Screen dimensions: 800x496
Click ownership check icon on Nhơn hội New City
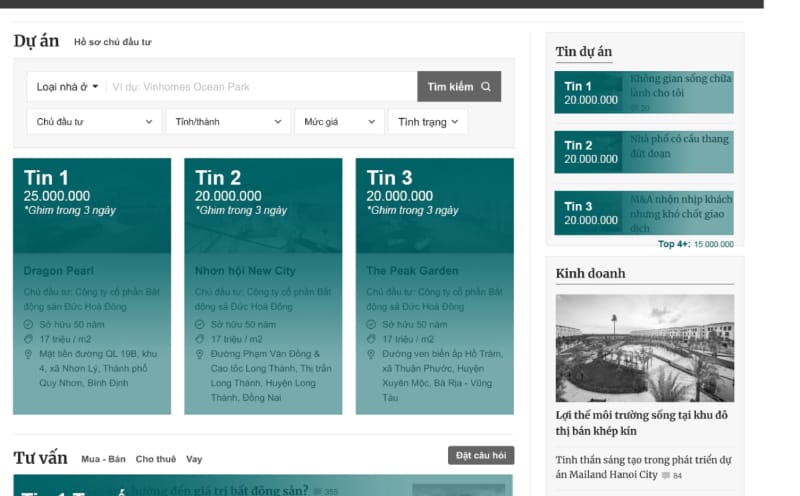200,325
